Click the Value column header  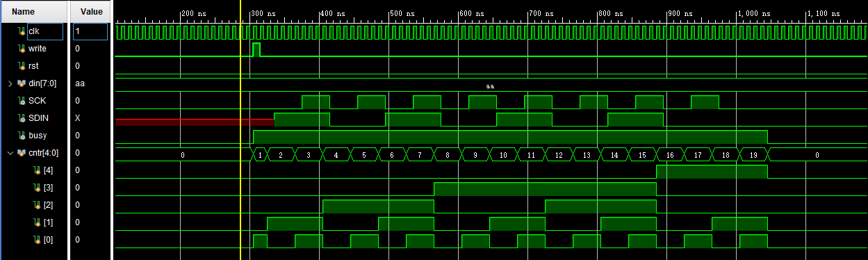91,11
